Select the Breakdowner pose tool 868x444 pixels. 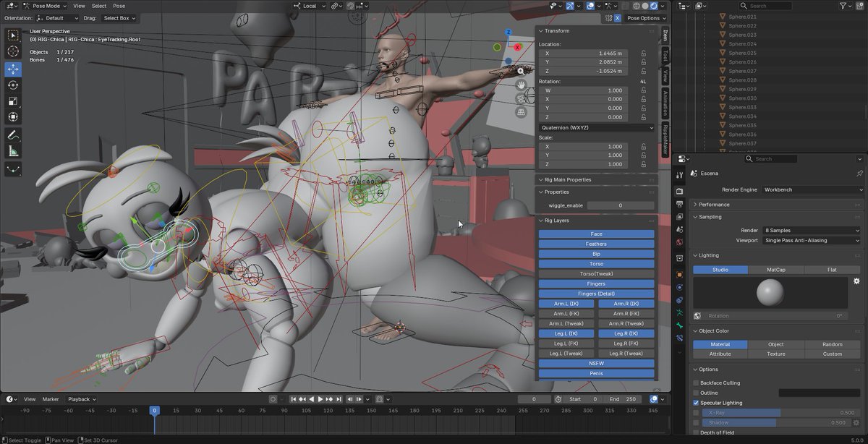13,169
